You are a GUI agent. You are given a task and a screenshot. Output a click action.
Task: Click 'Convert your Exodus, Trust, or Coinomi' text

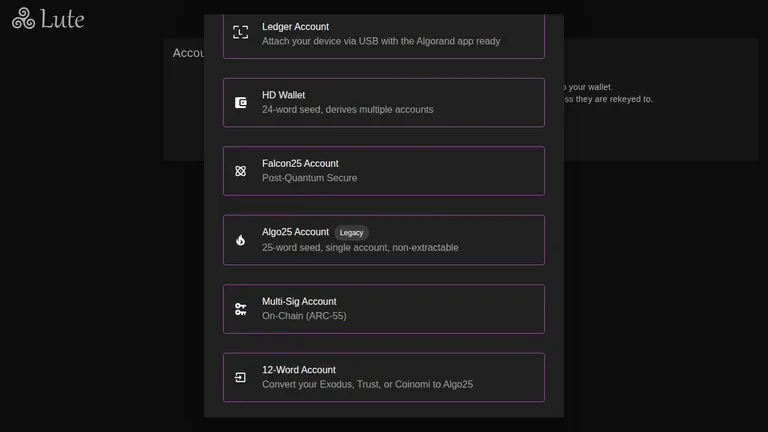point(346,384)
